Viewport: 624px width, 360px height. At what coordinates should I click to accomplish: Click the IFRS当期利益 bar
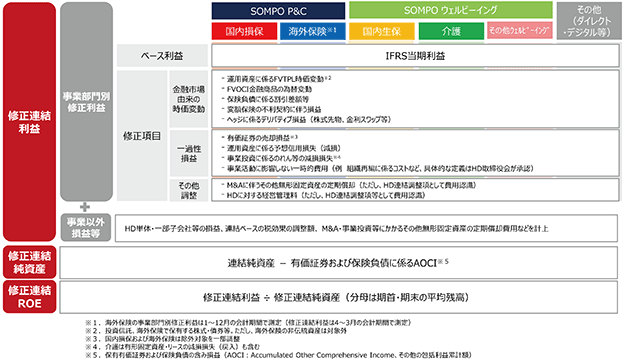point(415,56)
